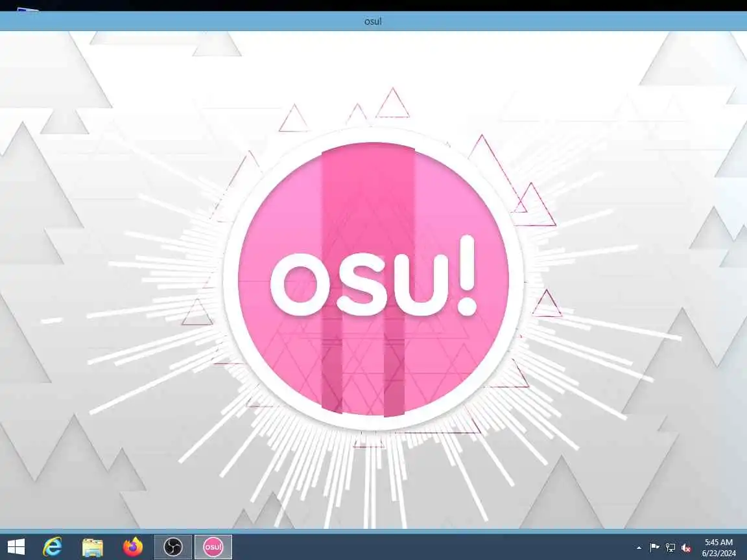Launch Internet Explorer from the taskbar

point(53,546)
